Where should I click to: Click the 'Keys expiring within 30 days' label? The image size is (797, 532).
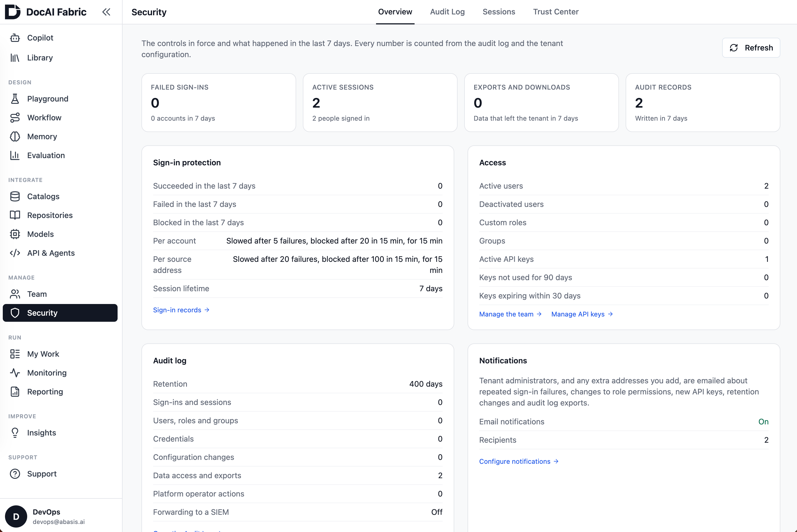(530, 296)
